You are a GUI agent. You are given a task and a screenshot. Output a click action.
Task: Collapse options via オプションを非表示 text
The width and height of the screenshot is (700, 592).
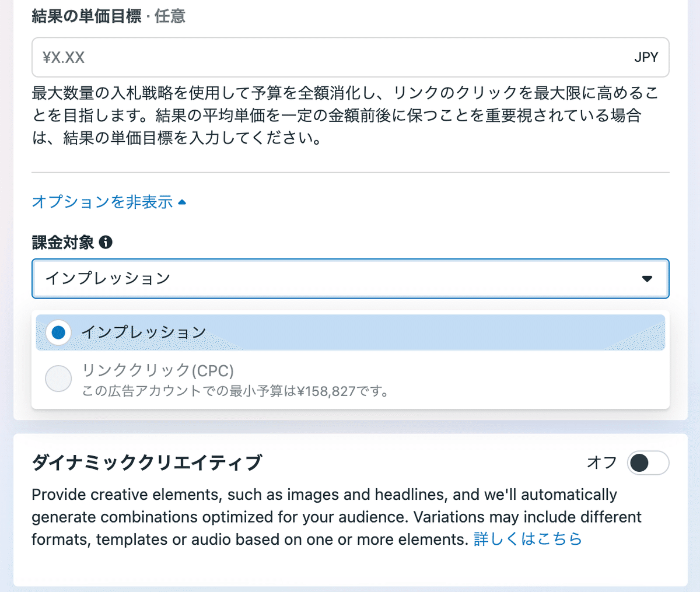102,202
